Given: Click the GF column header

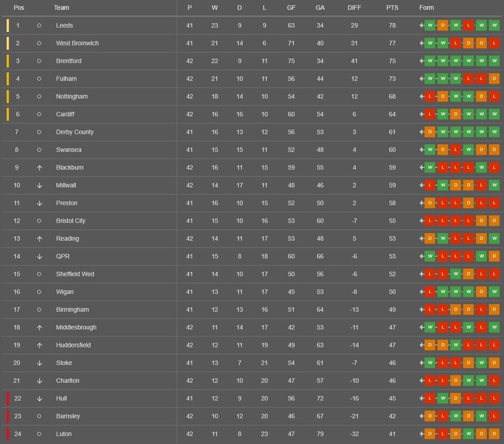Looking at the screenshot, I should pyautogui.click(x=291, y=8).
